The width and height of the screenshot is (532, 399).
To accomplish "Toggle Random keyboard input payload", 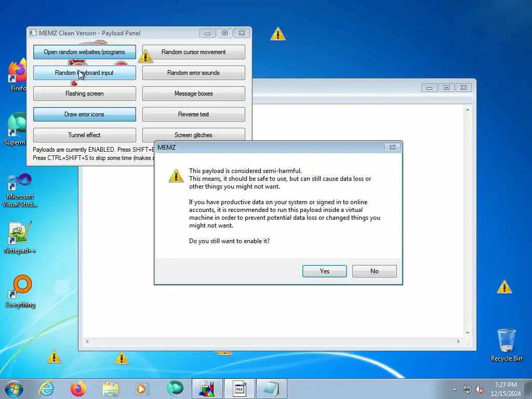I will click(85, 73).
